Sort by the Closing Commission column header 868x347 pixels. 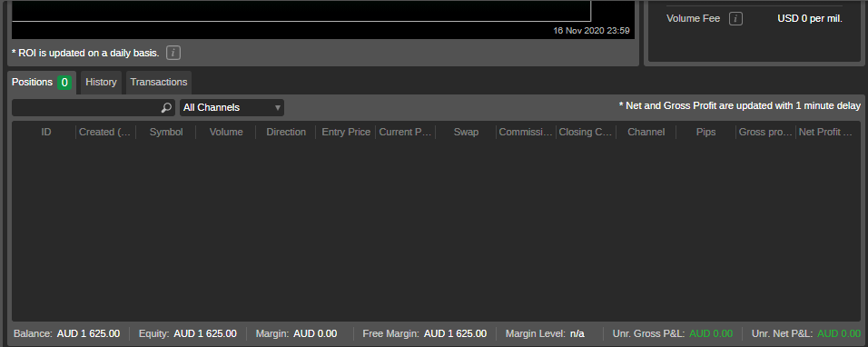click(586, 133)
